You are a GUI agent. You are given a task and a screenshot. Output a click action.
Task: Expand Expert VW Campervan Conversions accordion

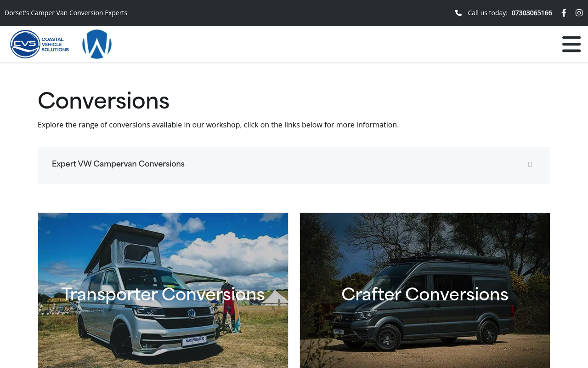click(x=294, y=165)
